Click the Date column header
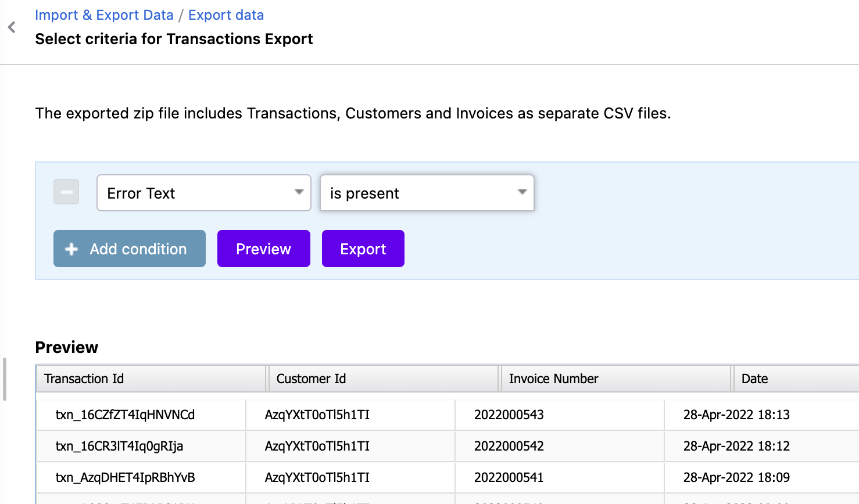 click(754, 379)
